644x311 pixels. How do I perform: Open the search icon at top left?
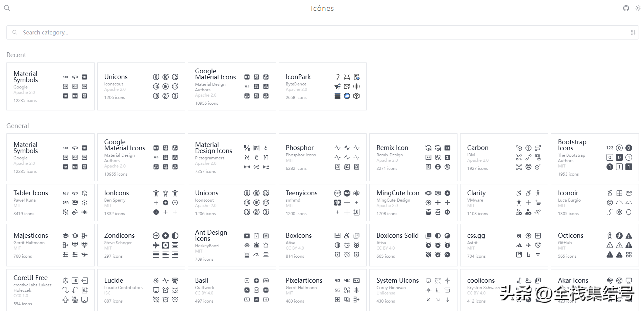[x=7, y=8]
